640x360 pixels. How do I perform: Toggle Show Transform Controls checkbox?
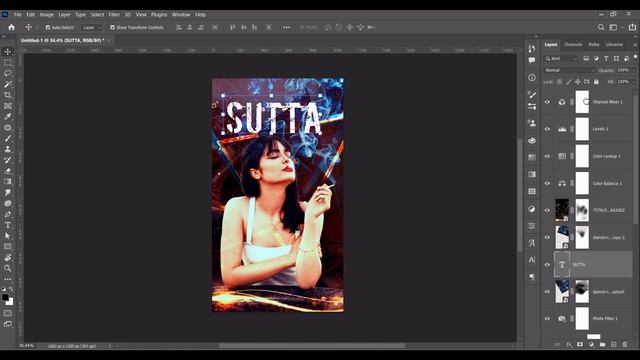point(113,27)
